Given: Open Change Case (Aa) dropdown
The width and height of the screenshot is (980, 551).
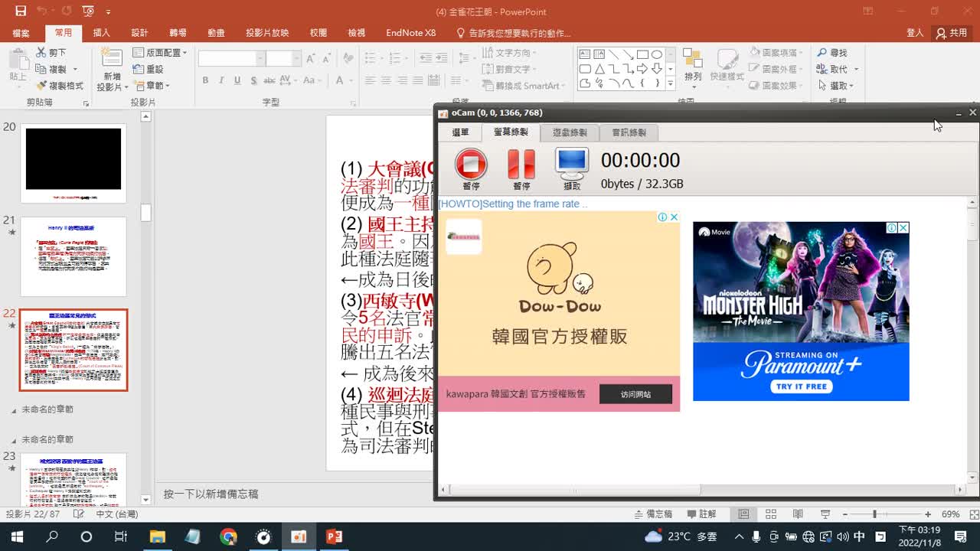Looking at the screenshot, I should [x=312, y=80].
